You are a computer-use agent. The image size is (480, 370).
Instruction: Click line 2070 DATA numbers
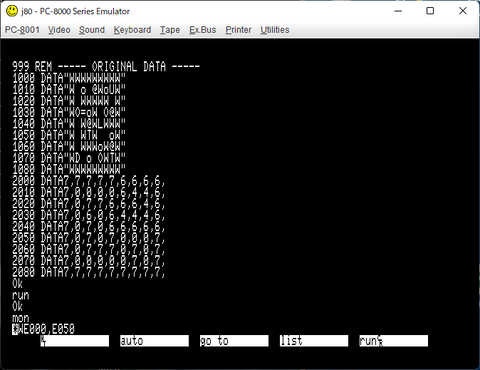coord(89,261)
